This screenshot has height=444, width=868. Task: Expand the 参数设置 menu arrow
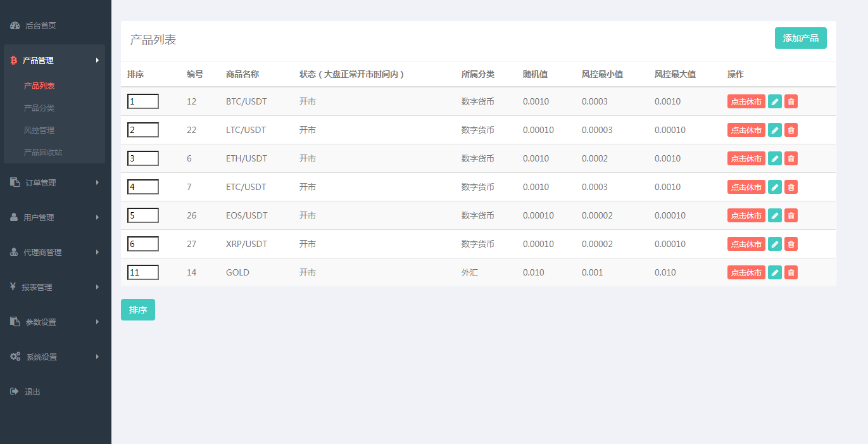97,322
